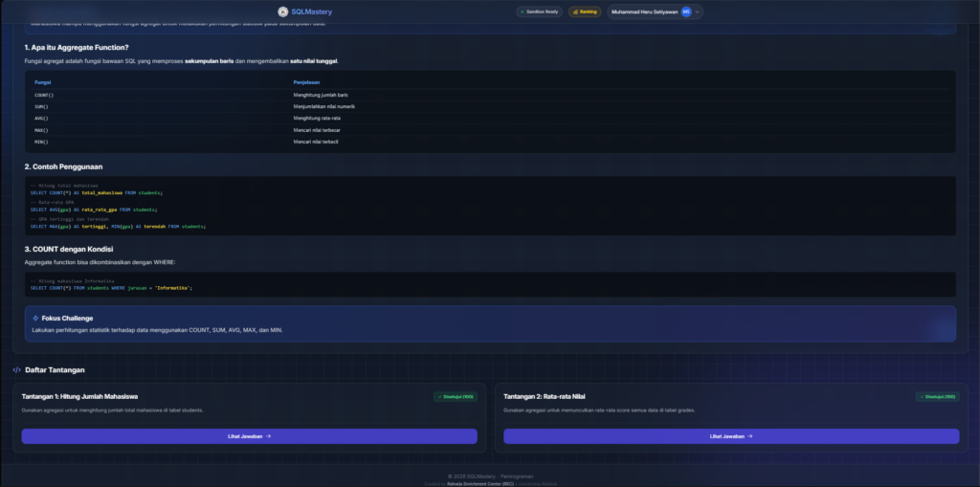Click the Disetujui badge on Tantangan 2
The height and width of the screenshot is (487, 980).
(x=937, y=396)
